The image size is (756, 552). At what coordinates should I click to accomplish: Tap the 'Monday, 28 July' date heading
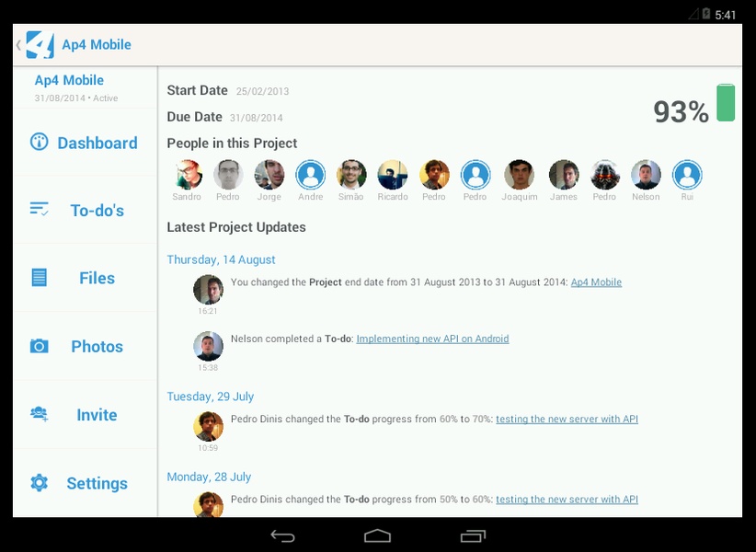tap(209, 477)
